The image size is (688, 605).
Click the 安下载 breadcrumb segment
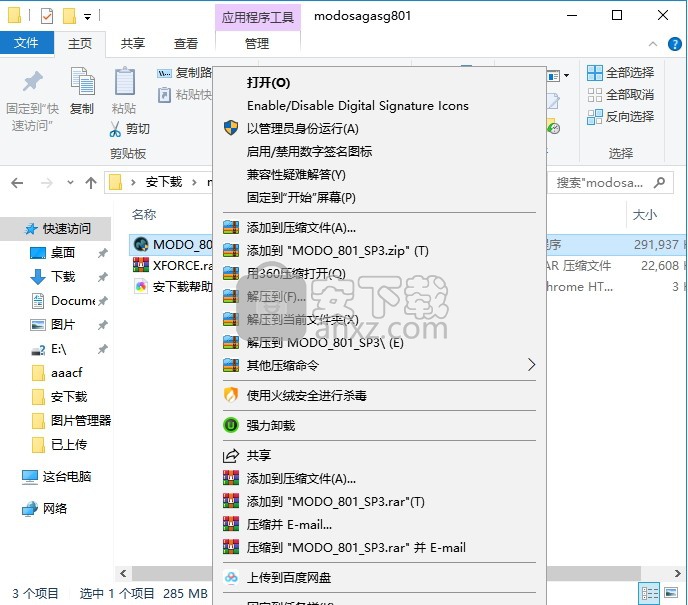pyautogui.click(x=164, y=182)
